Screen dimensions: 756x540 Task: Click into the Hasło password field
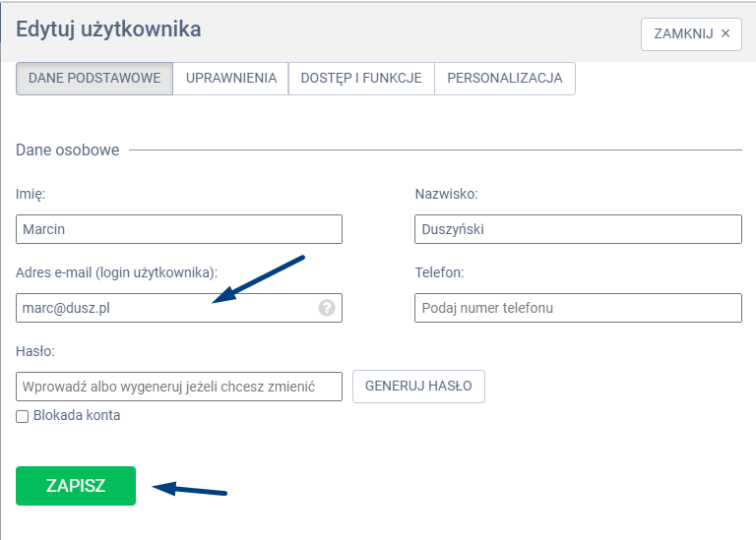pyautogui.click(x=179, y=387)
